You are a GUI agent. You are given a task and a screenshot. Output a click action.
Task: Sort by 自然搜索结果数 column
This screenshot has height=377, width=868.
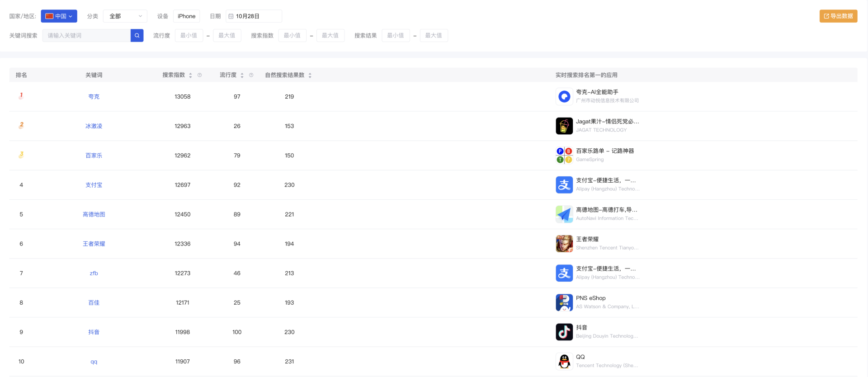click(310, 75)
